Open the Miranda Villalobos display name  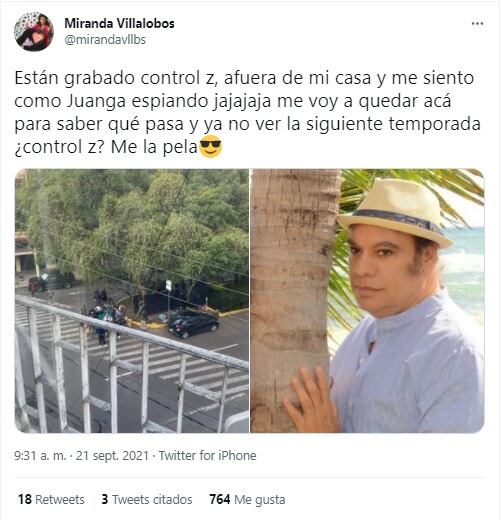119,23
